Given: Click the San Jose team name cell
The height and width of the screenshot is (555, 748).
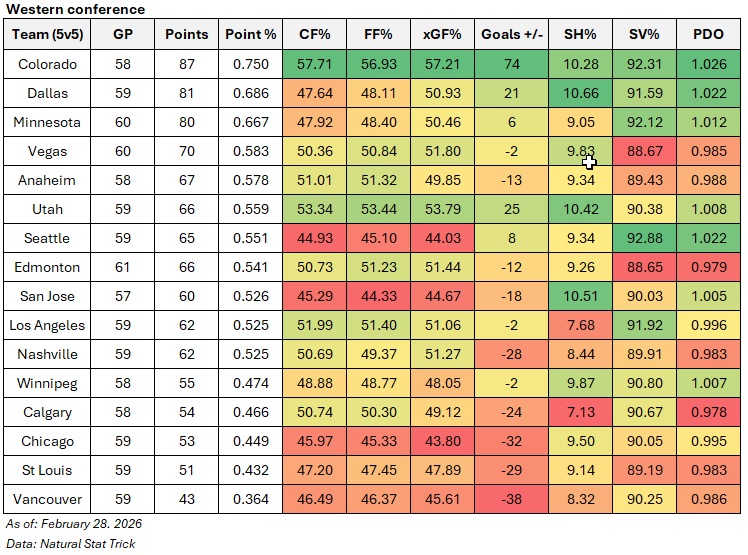Looking at the screenshot, I should [x=47, y=296].
